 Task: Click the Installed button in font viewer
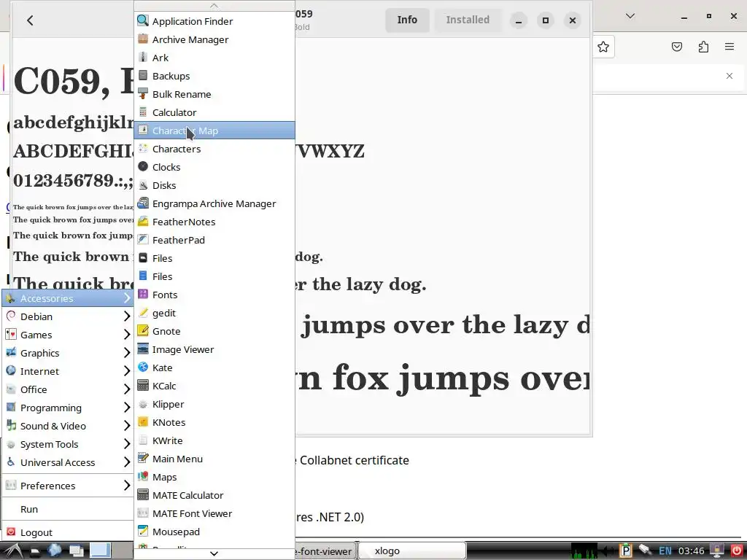pyautogui.click(x=468, y=20)
